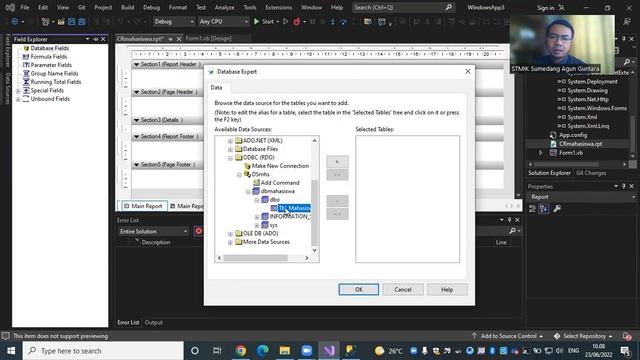Select Group Name Fields item
This screenshot has width=640, height=360.
(x=54, y=73)
